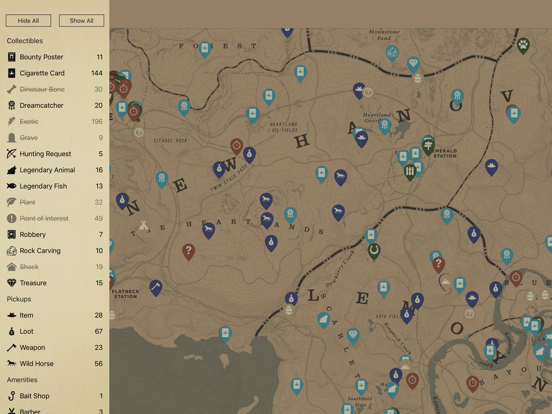Click dreamcatcher marker left of letter E
The width and height of the screenshot is (552, 414).
162,179
